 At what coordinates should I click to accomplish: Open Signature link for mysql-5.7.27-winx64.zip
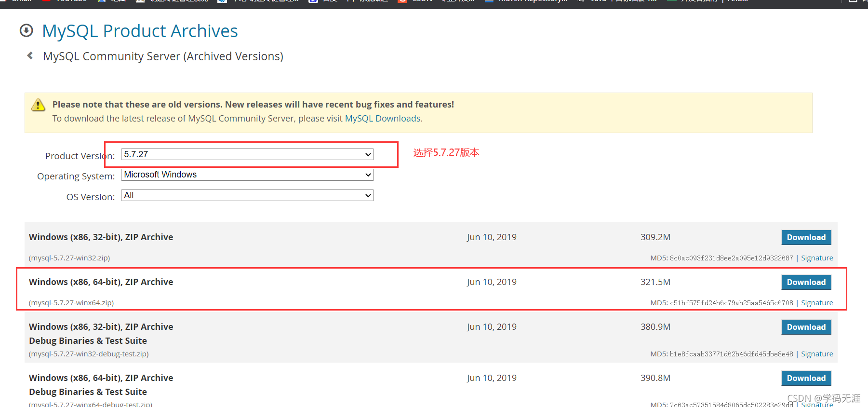pyautogui.click(x=817, y=303)
